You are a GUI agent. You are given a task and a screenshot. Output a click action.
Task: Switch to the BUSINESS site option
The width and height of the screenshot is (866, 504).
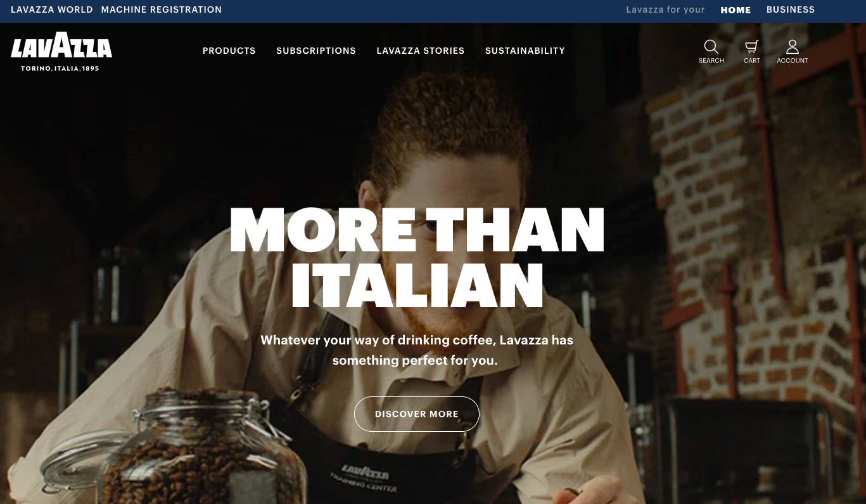pyautogui.click(x=791, y=10)
